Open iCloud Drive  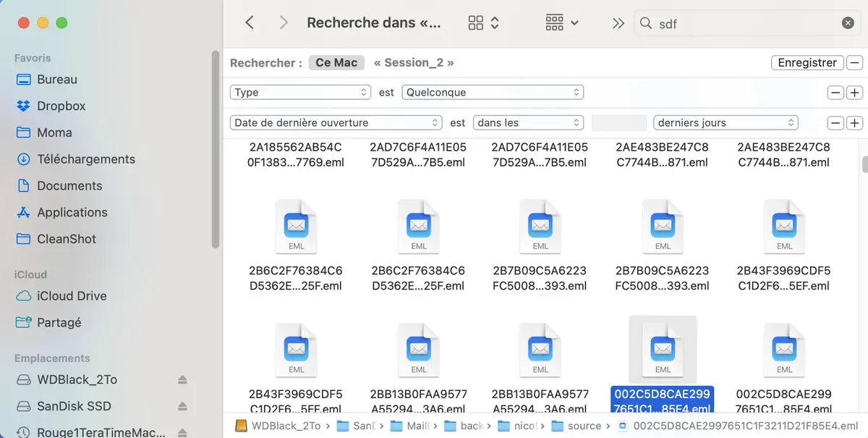pyautogui.click(x=73, y=296)
